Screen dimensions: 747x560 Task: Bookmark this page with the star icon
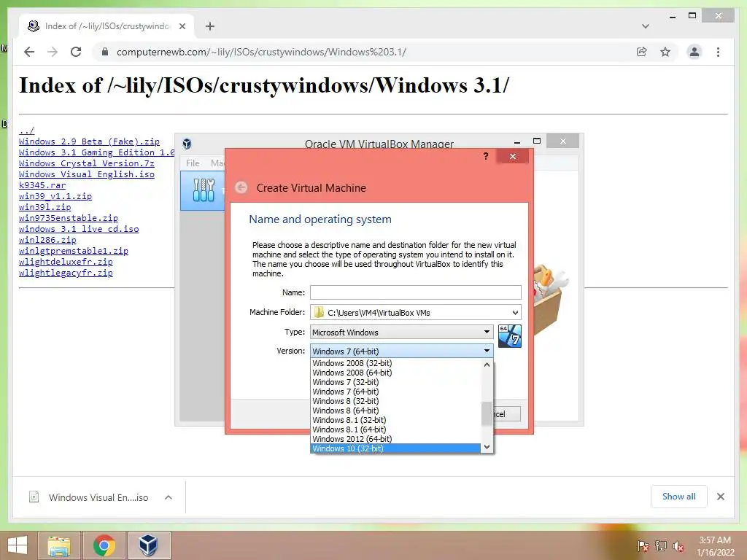(665, 52)
